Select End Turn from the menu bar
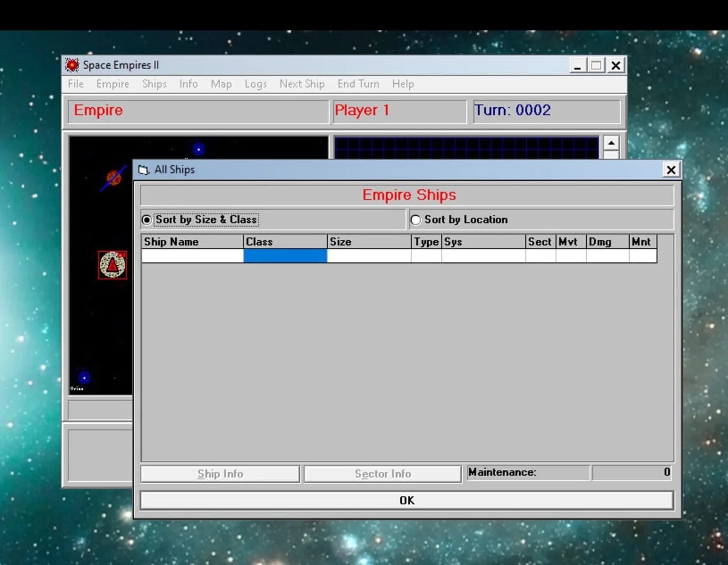The width and height of the screenshot is (728, 565). point(358,84)
